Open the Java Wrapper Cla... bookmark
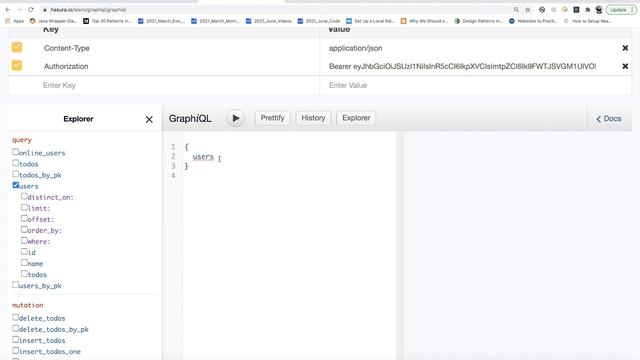This screenshot has width=640, height=360. tap(53, 21)
